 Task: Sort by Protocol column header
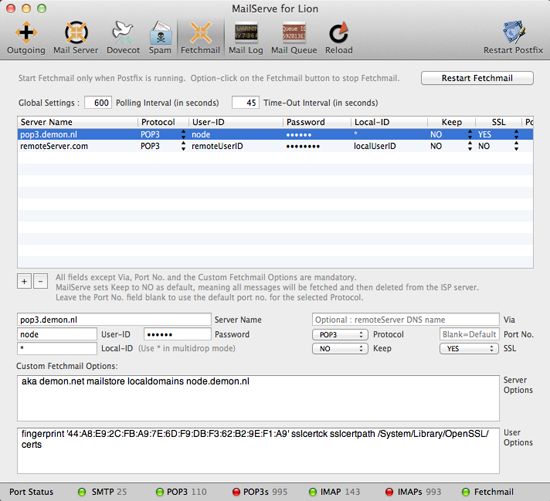(163, 122)
